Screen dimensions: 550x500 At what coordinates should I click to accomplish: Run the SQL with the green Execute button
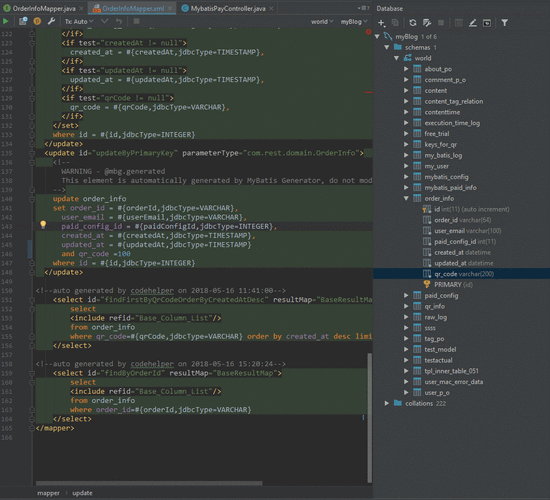pos(6,21)
